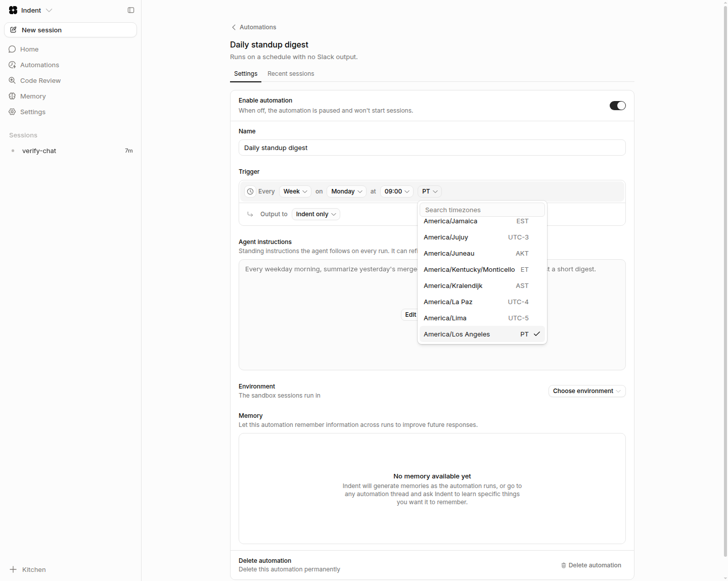The width and height of the screenshot is (728, 581).
Task: Click the clock icon in the trigger row
Action: point(250,191)
